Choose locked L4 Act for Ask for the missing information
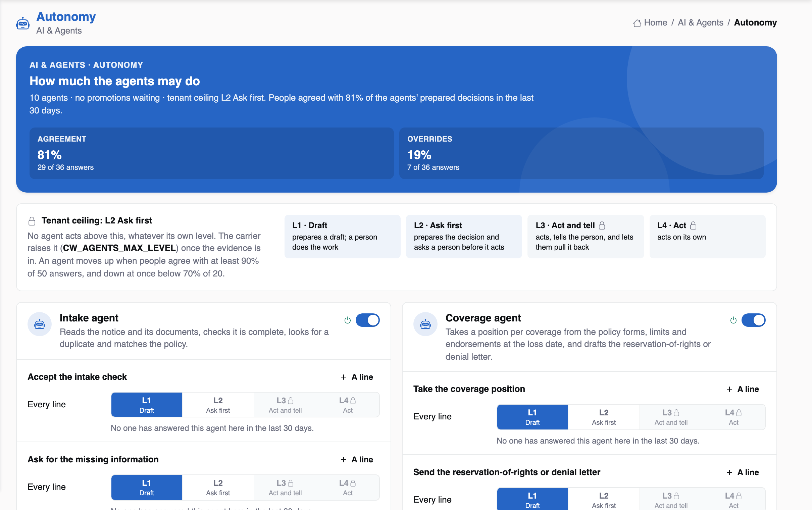 pyautogui.click(x=348, y=488)
